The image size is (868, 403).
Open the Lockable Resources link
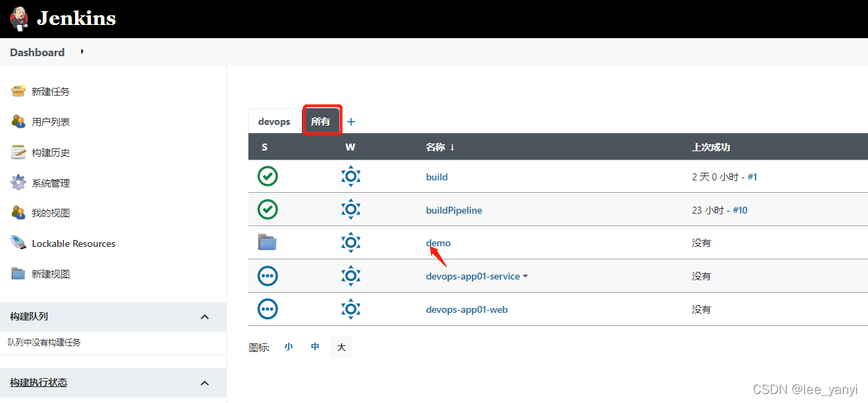click(74, 243)
